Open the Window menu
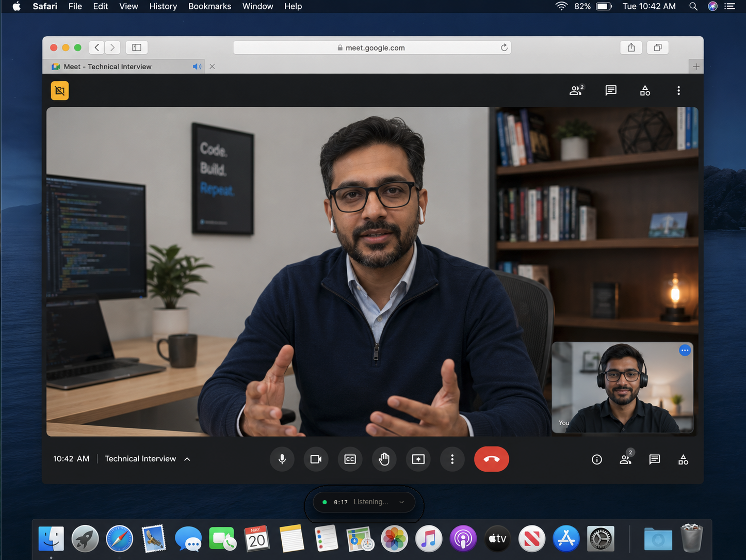The height and width of the screenshot is (560, 746). (x=257, y=6)
